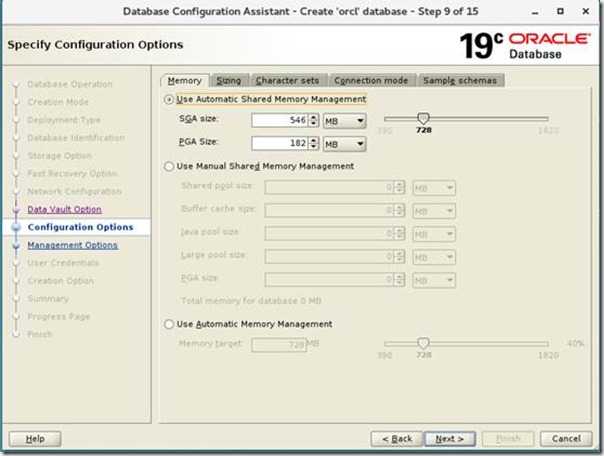This screenshot has height=456, width=604.
Task: Click the Creation Option step
Action: pyautogui.click(x=60, y=281)
